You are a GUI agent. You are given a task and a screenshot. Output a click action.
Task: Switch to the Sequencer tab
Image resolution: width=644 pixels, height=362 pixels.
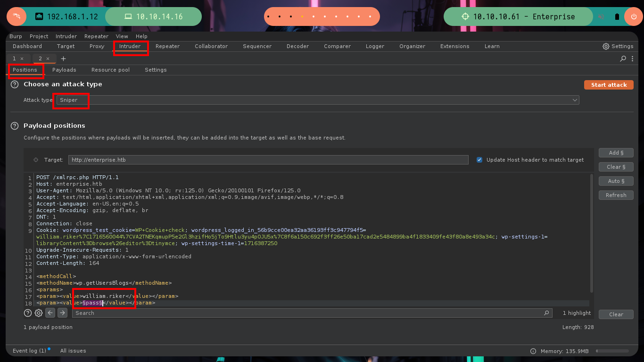257,46
